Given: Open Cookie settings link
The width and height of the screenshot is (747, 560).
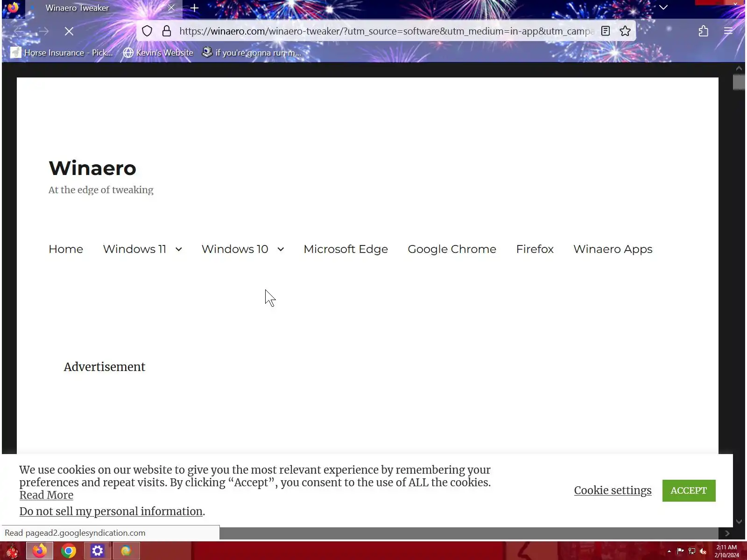Looking at the screenshot, I should click(613, 490).
